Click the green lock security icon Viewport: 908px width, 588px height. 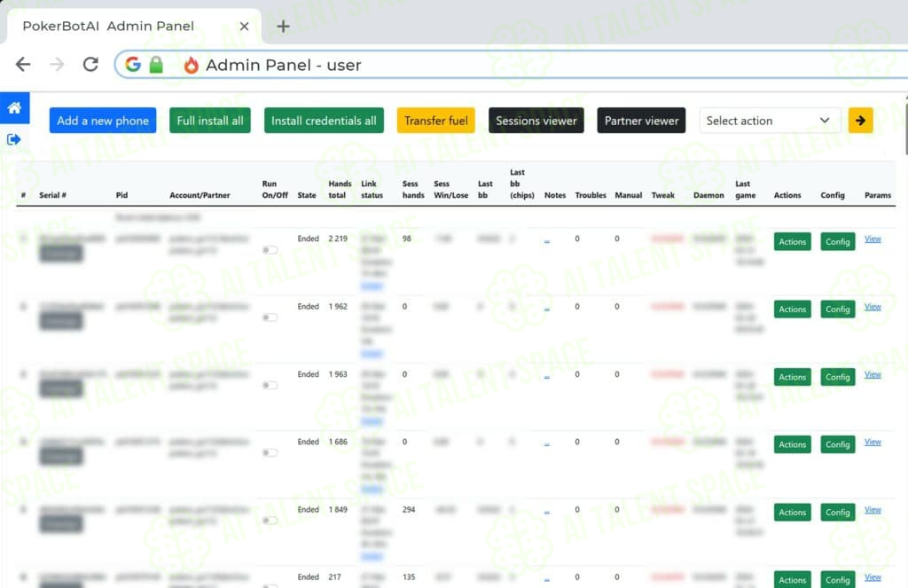(x=156, y=65)
